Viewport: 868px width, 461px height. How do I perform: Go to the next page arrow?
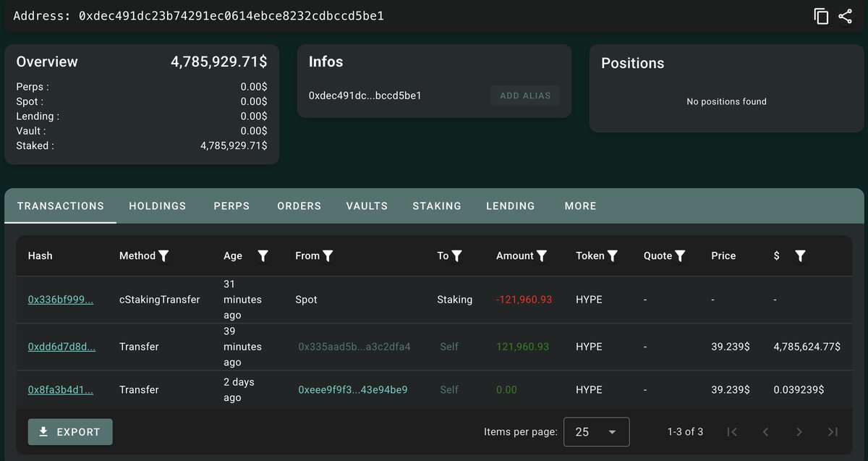tap(799, 432)
